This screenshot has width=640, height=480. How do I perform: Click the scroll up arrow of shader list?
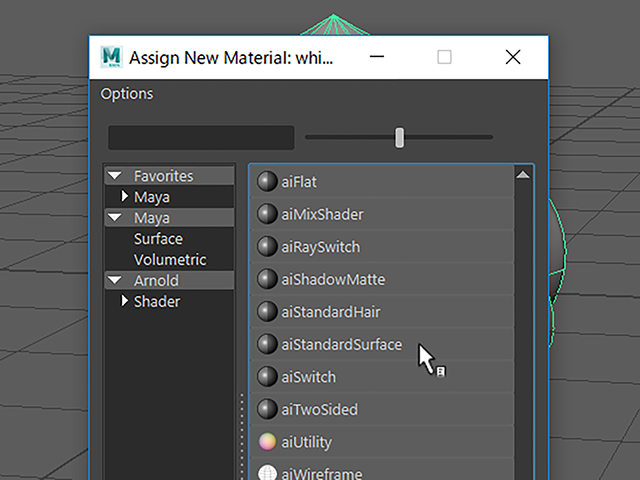[523, 175]
